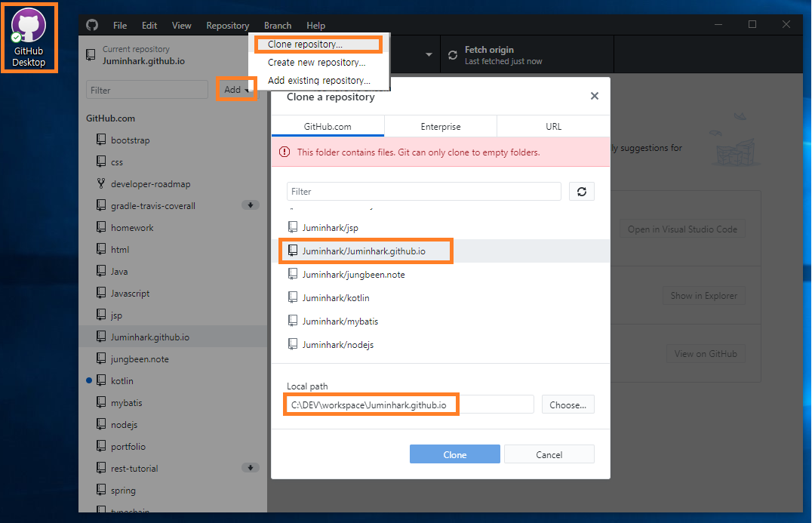Screen dimensions: 812x523
Task: Open the Current repository selector
Action: pyautogui.click(x=164, y=55)
